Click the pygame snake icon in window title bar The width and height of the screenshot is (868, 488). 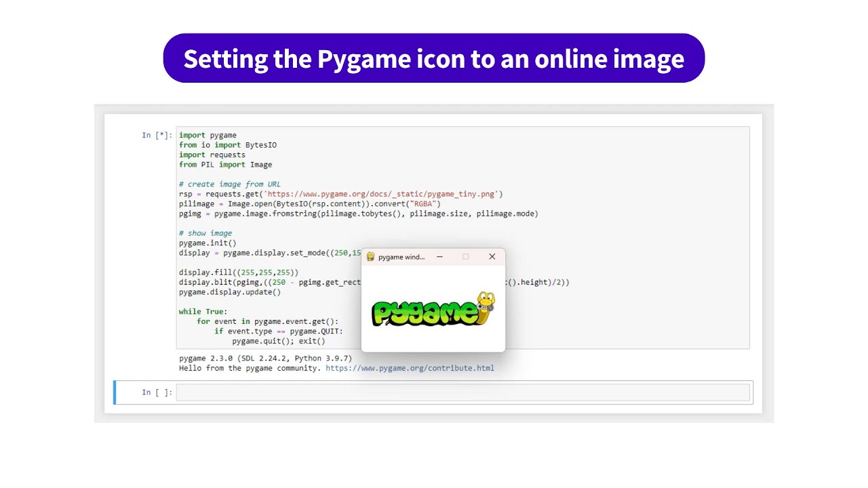pyautogui.click(x=370, y=257)
